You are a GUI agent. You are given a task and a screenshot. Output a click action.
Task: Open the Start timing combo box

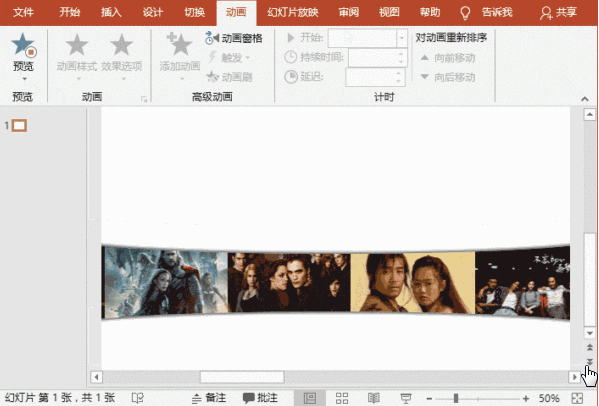367,38
